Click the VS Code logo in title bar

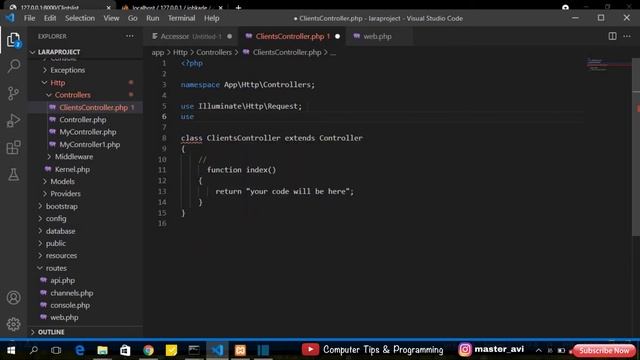coord(10,18)
